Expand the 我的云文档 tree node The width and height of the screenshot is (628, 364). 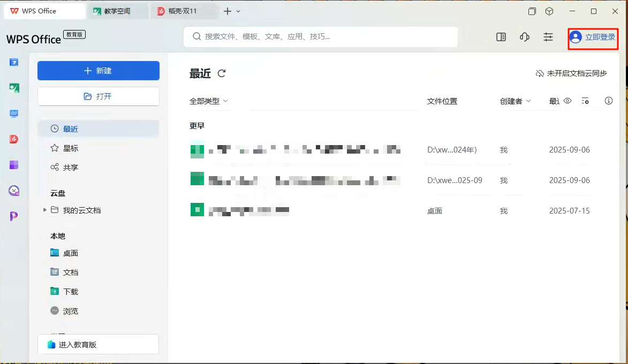point(45,210)
